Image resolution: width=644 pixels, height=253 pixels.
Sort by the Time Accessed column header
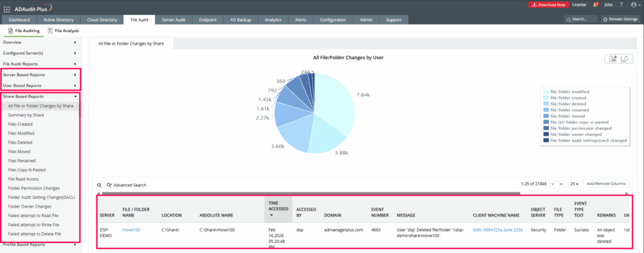click(278, 209)
